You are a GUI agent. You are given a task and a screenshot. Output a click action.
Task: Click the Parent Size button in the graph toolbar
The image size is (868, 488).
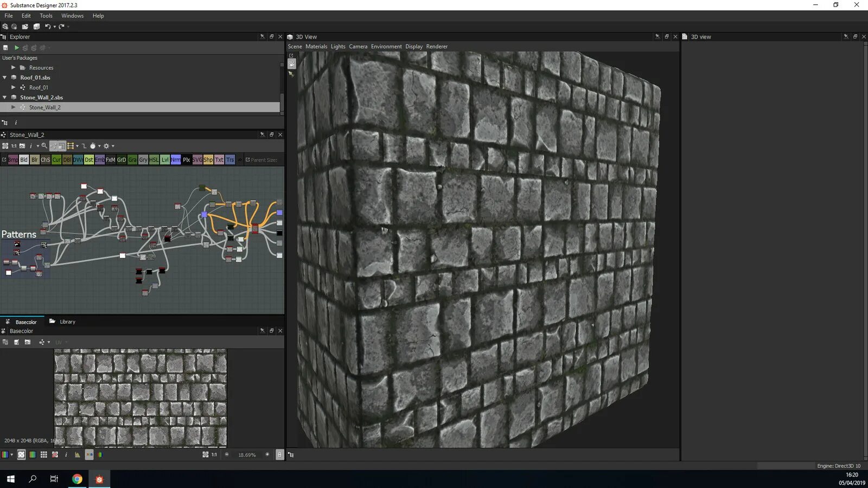[261, 160]
